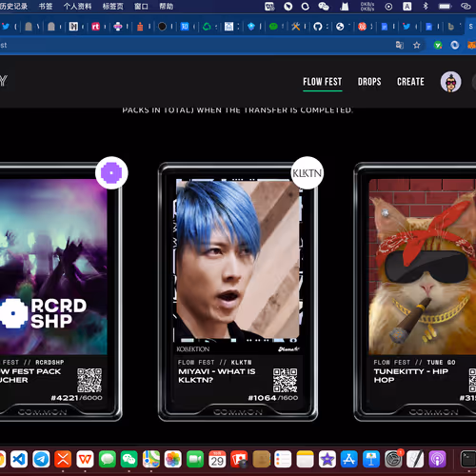The image size is (476, 476).
Task: Click the QR code on the MIYAVI card
Action: [286, 380]
